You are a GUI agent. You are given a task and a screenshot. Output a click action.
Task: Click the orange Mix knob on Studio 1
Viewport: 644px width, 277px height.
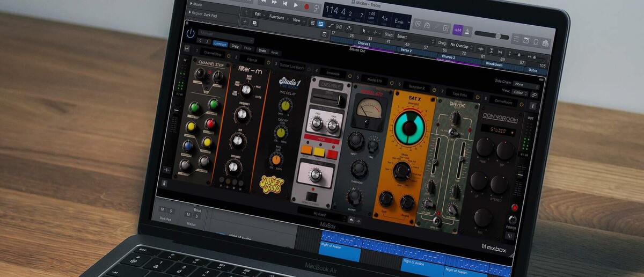coord(276,158)
